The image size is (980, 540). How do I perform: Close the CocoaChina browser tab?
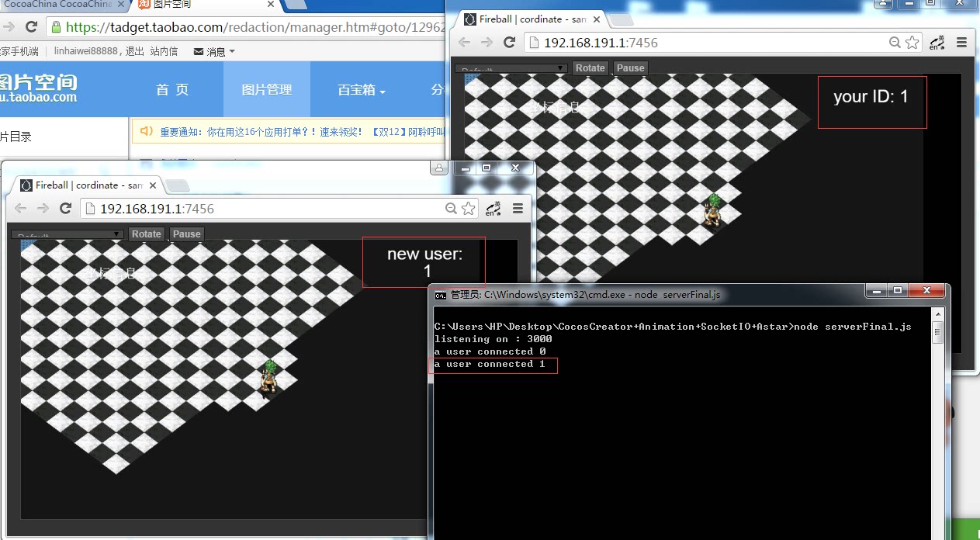click(x=120, y=5)
